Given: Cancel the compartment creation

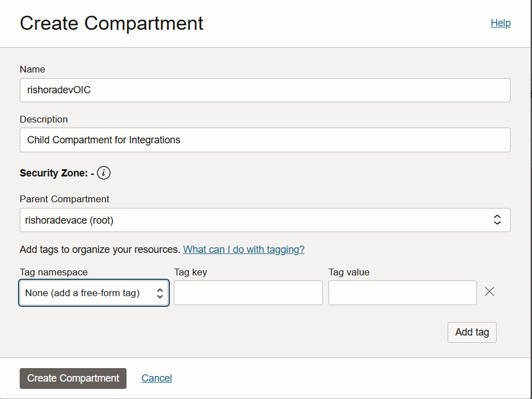Looking at the screenshot, I should [156, 378].
